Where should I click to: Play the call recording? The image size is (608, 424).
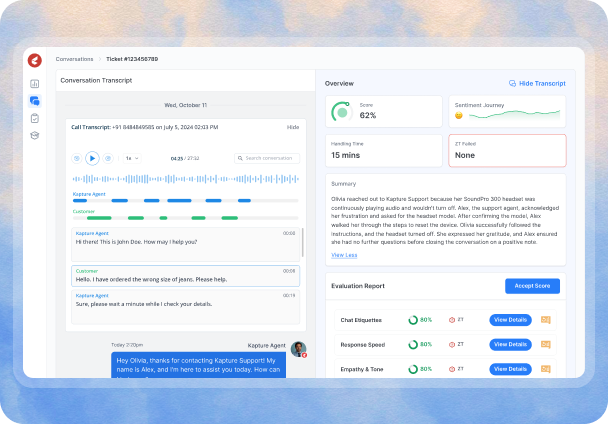click(x=92, y=158)
